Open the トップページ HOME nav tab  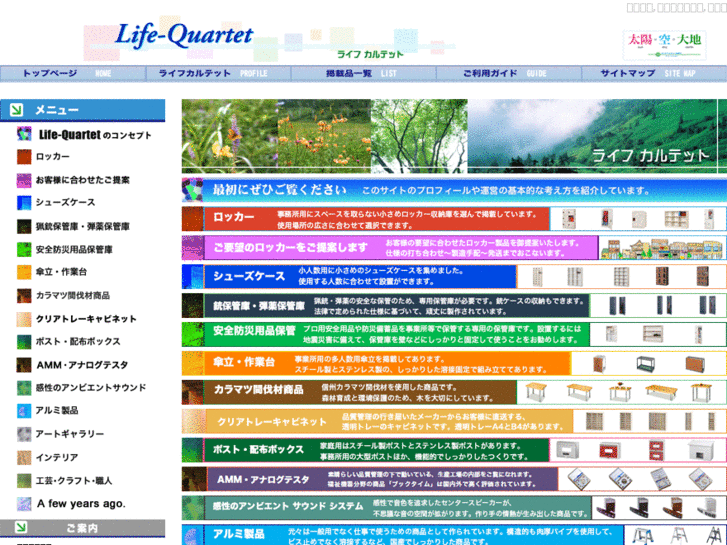(73, 73)
